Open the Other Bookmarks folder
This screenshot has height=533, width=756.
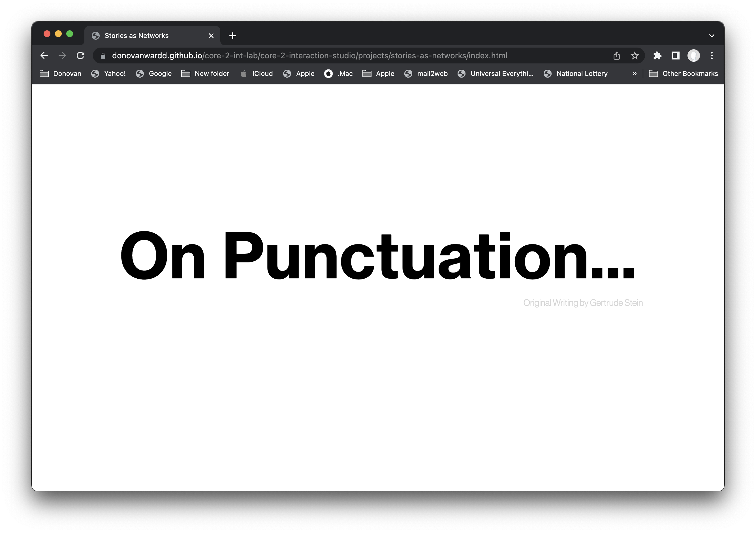coord(683,73)
